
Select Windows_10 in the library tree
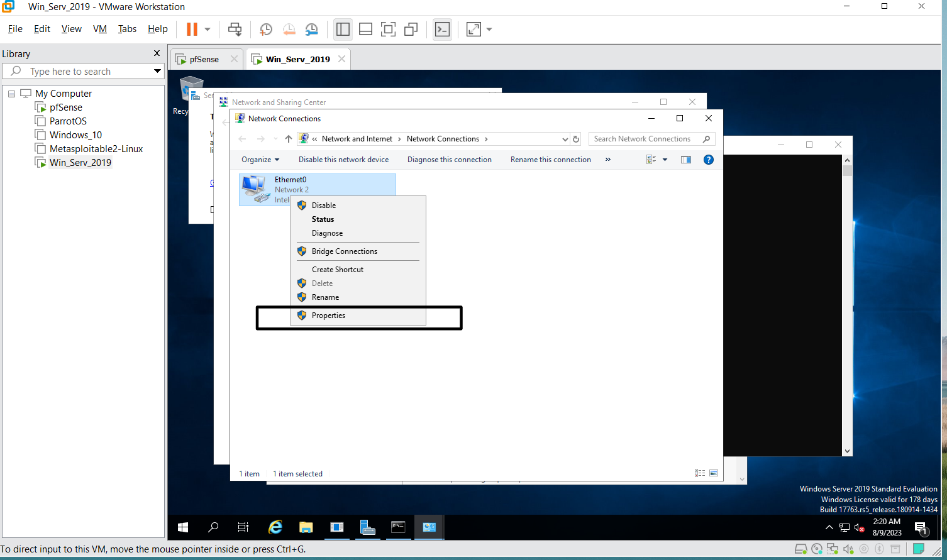75,135
